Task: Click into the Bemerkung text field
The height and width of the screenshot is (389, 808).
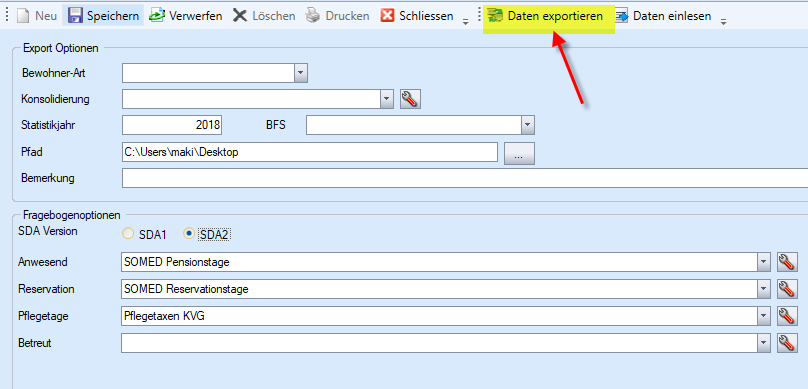Action: click(x=465, y=178)
